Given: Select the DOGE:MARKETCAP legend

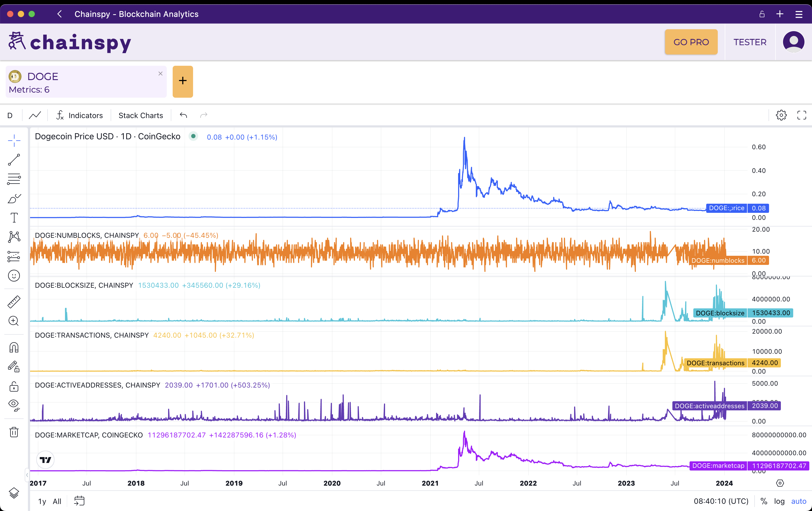Looking at the screenshot, I should [x=89, y=435].
